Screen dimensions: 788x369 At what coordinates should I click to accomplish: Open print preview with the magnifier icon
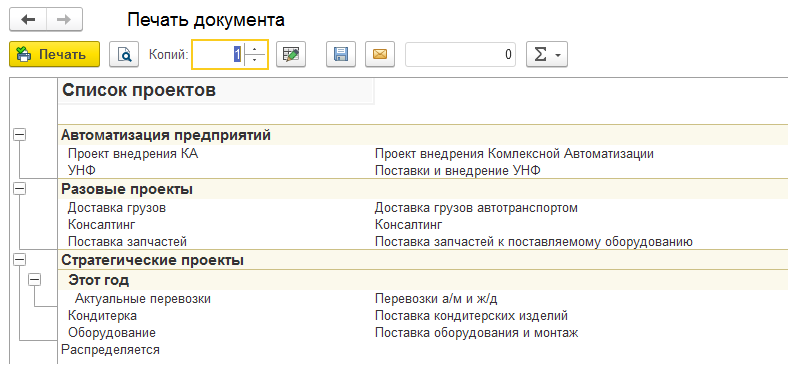coord(124,54)
